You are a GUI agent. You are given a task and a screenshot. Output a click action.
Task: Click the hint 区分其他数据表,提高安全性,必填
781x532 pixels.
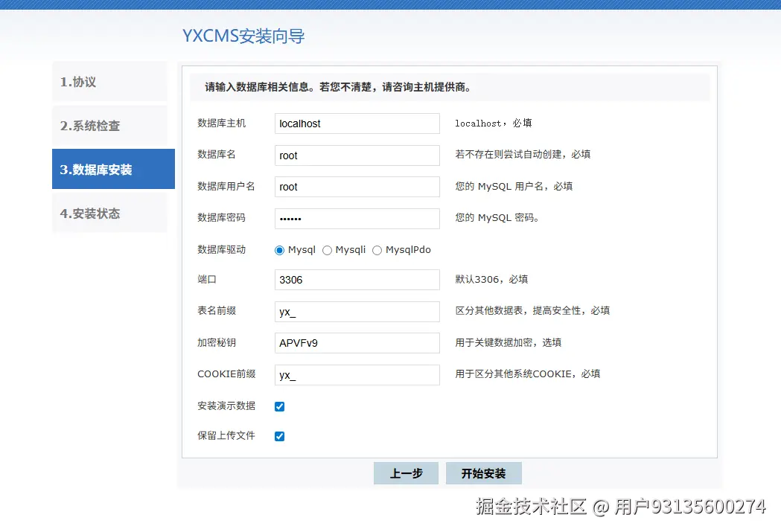point(532,310)
